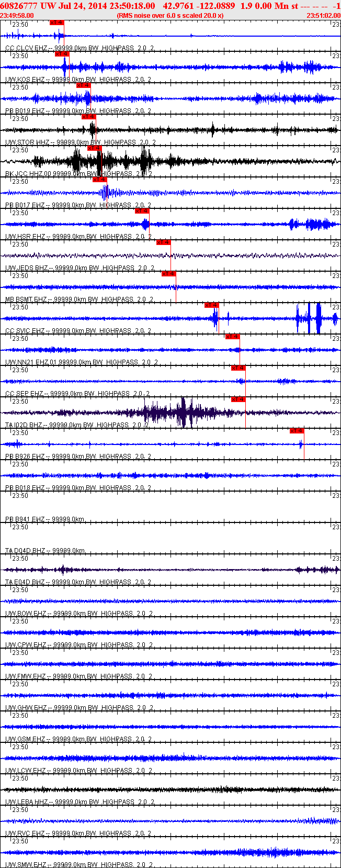Click the 'PB.B941.EHZ' station label
This screenshot has width=341, height=868.
click(x=25, y=519)
